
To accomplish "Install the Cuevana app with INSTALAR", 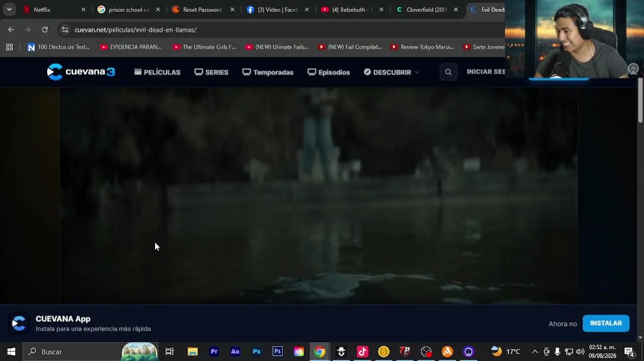I will [606, 323].
